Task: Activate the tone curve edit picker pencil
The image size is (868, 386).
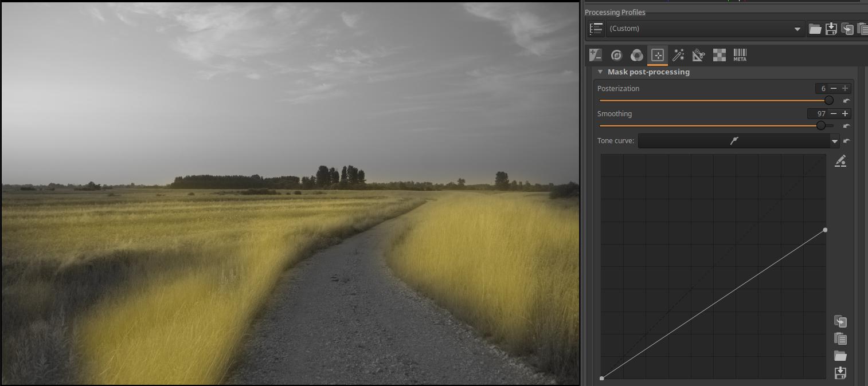Action: 840,162
